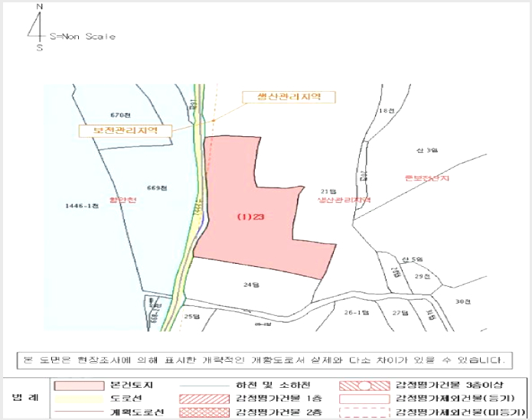This screenshot has width=532, height=420.
Task: Click the 본건토지 legend text
Action: click(132, 386)
